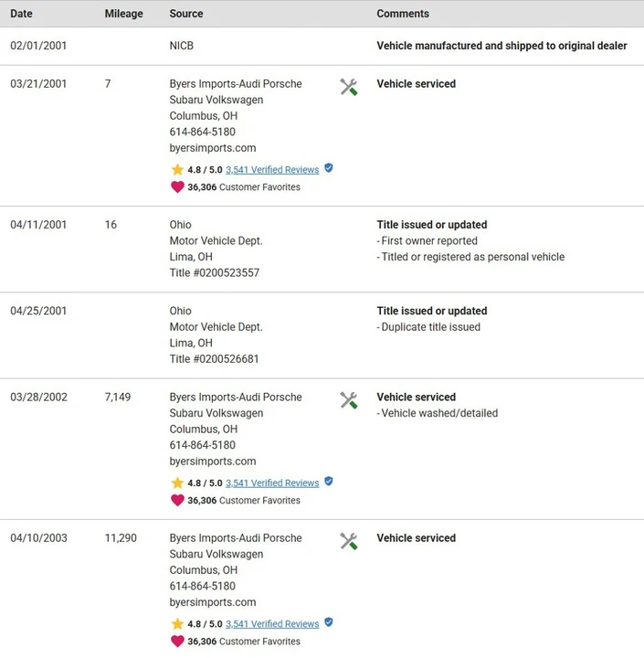The image size is (644, 658).
Task: Click the service wrench icon for 03/28/2002
Action: coord(348,400)
